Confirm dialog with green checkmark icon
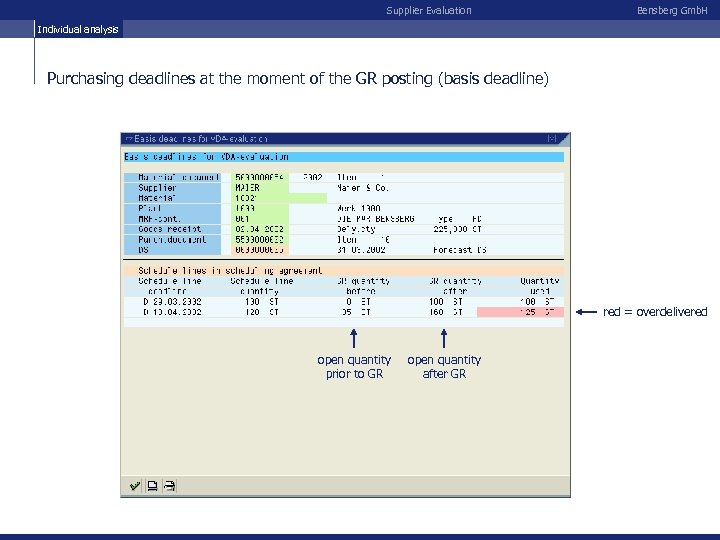This screenshot has height=540, width=720. 135,485
